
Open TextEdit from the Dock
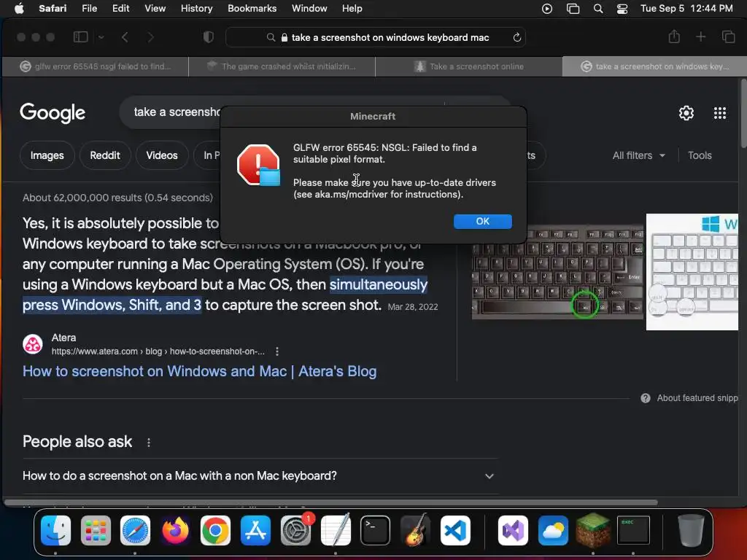coord(336,530)
